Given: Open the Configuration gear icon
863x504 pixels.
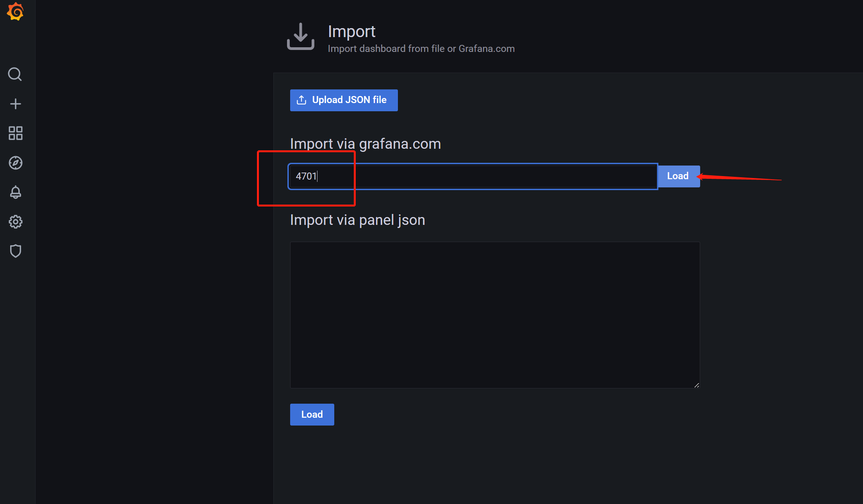Looking at the screenshot, I should click(16, 222).
